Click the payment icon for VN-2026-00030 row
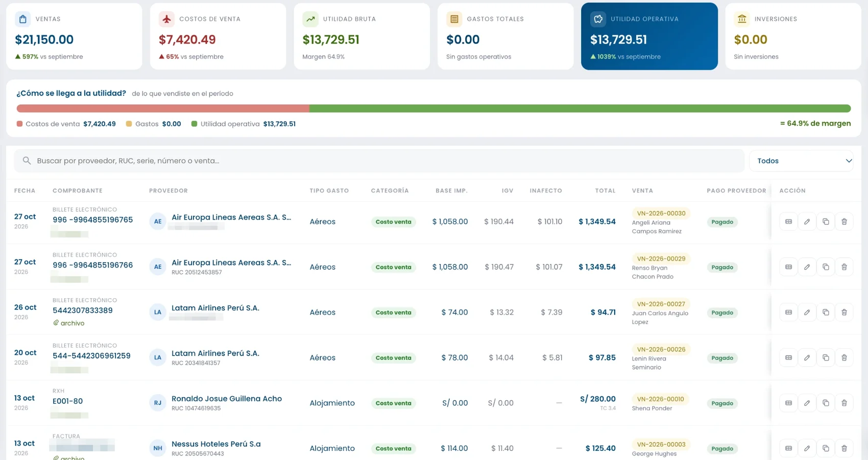 point(788,222)
